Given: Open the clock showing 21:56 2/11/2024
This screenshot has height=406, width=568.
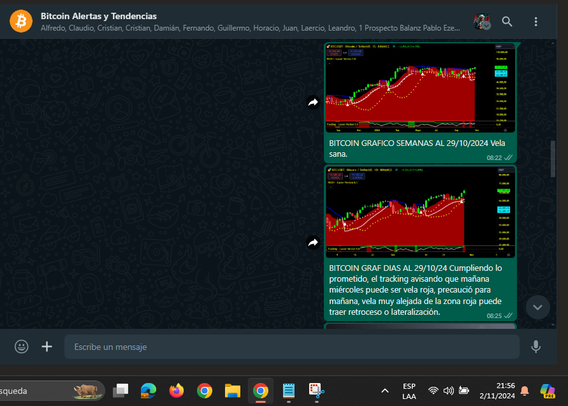Looking at the screenshot, I should (497, 391).
